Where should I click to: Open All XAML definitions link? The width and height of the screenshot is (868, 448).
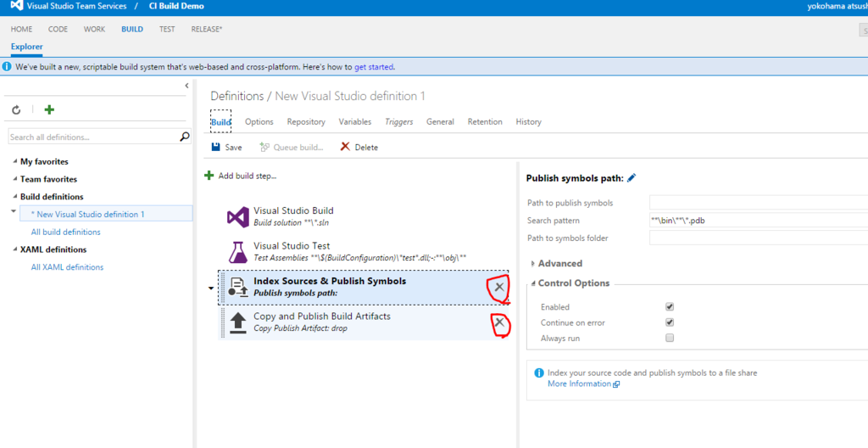point(67,266)
